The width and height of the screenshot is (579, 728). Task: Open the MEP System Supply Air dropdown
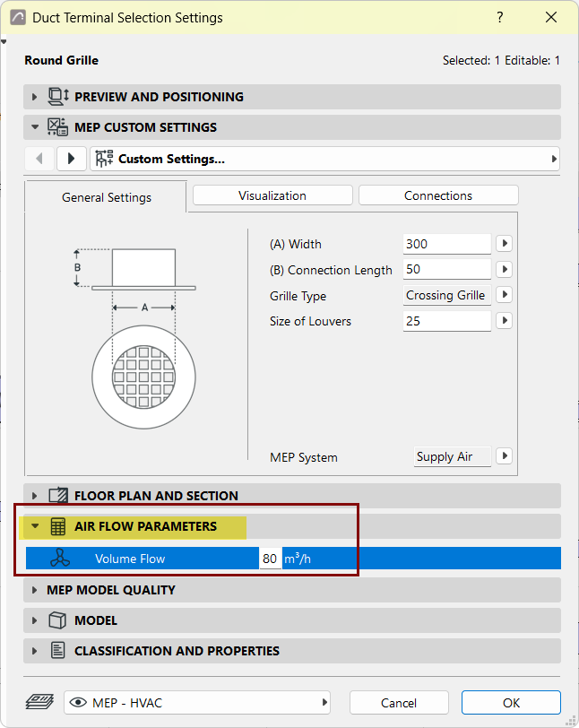tap(453, 456)
